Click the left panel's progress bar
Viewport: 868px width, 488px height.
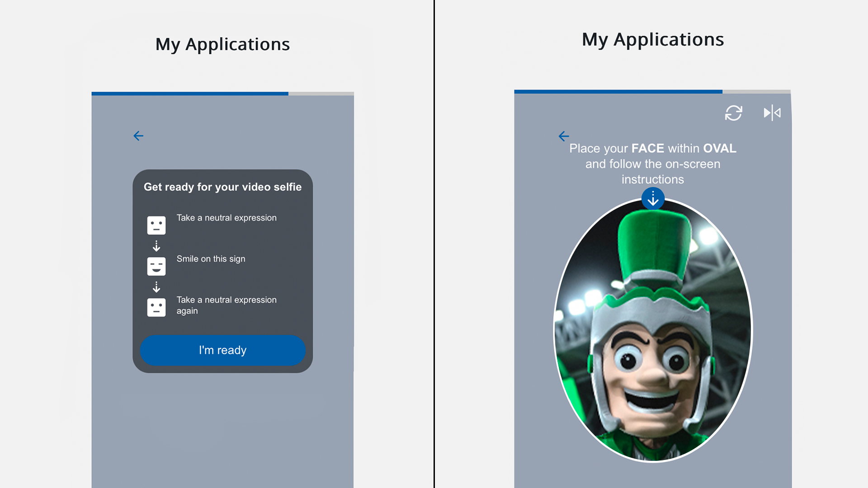222,94
